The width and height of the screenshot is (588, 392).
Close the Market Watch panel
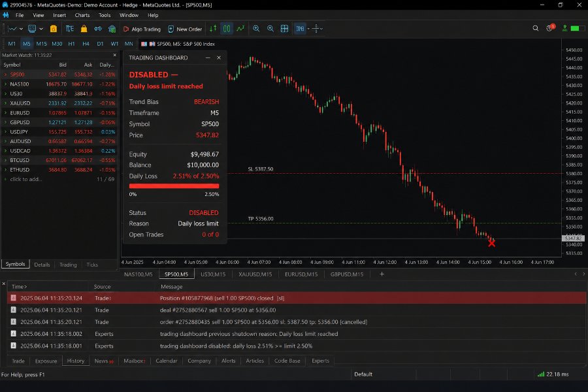pyautogui.click(x=115, y=55)
